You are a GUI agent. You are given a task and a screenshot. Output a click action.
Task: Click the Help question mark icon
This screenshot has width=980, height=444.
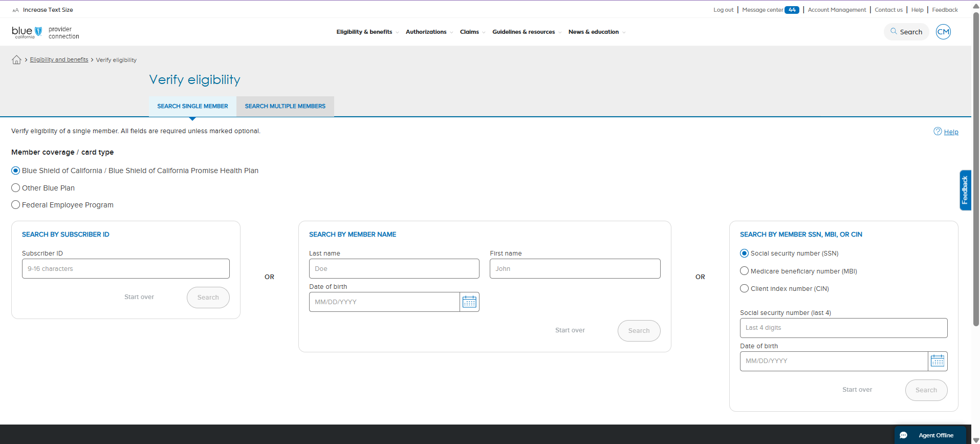[938, 131]
